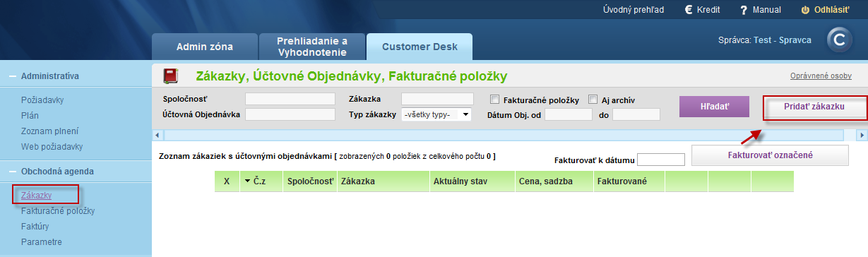
Task: Click the Pridať zákazku button
Action: click(814, 107)
